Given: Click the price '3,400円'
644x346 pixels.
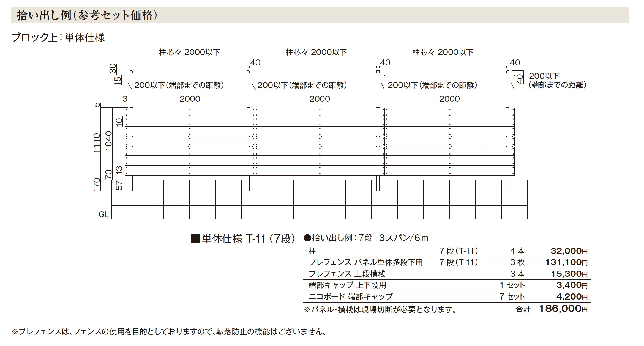Looking at the screenshot, I should pos(572,285).
